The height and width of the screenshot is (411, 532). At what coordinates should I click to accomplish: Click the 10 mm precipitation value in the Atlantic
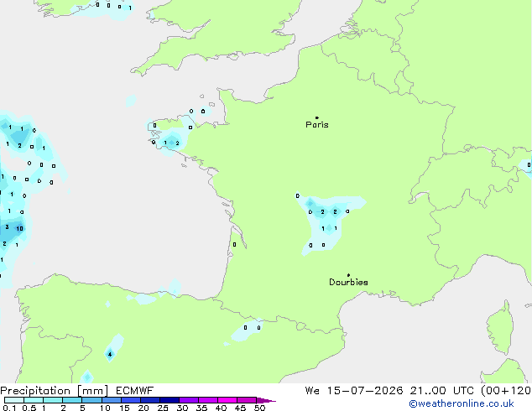coord(19,228)
